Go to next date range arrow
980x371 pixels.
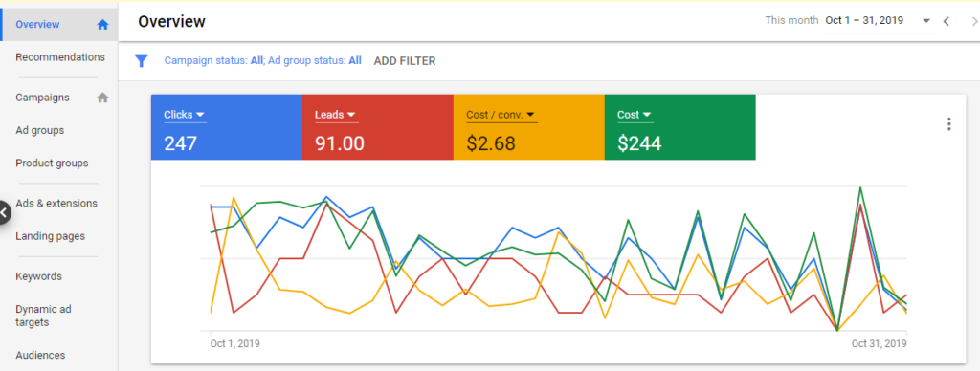point(974,21)
